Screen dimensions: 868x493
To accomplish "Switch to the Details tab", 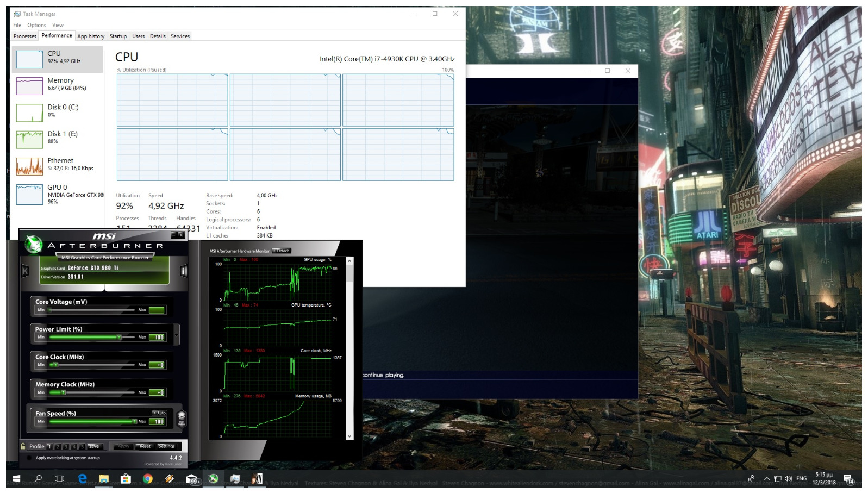I will [x=158, y=36].
